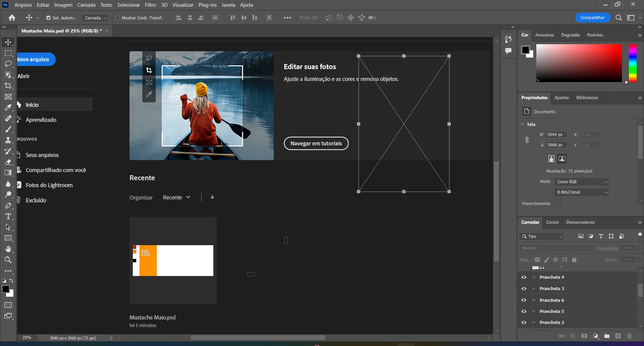644x346 pixels.
Task: Hide the Prancheta 6 layer
Action: (x=524, y=300)
